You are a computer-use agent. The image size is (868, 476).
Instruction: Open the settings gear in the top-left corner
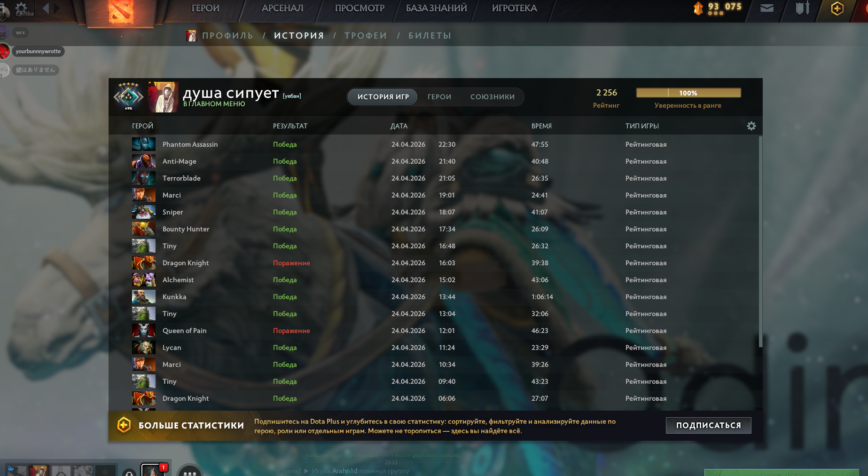tap(21, 7)
